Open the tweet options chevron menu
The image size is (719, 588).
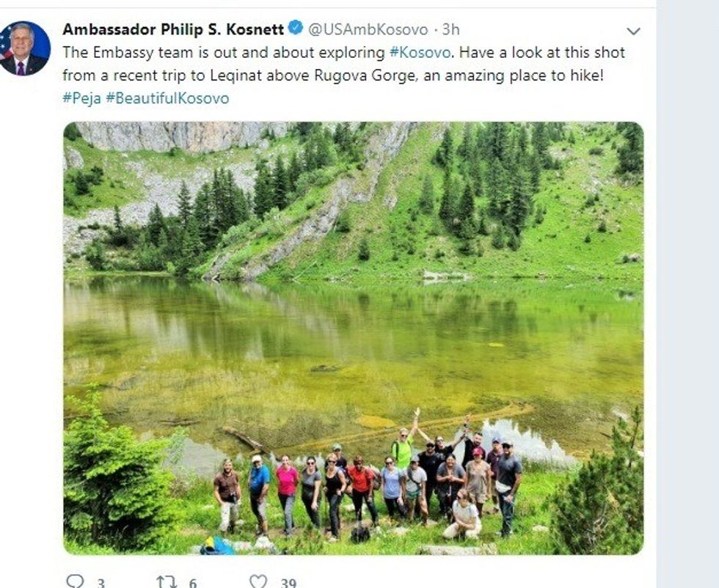pos(633,32)
